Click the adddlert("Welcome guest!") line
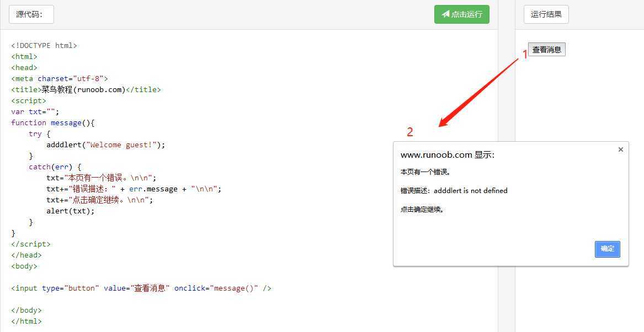This screenshot has width=644, height=332. pyautogui.click(x=105, y=145)
